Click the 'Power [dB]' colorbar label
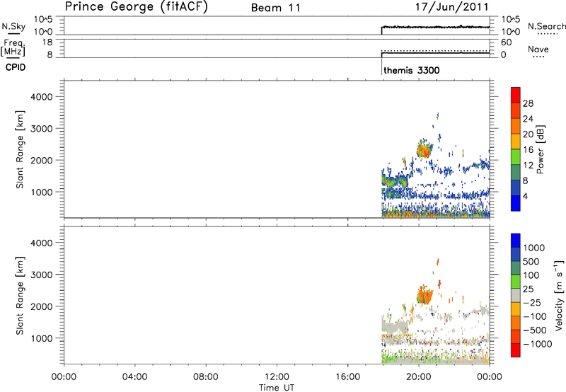Viewport: 566px width, 392px height. click(x=540, y=149)
